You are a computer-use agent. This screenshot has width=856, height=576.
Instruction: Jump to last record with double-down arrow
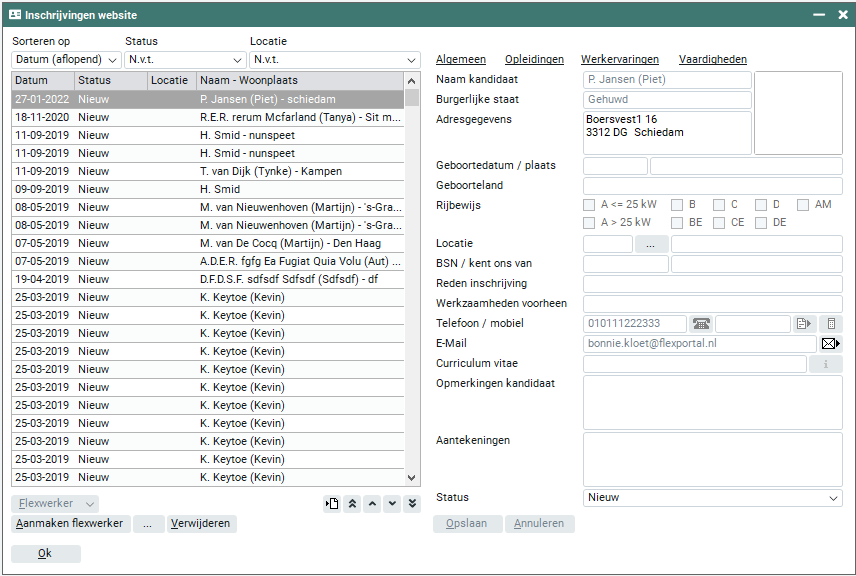tap(412, 504)
